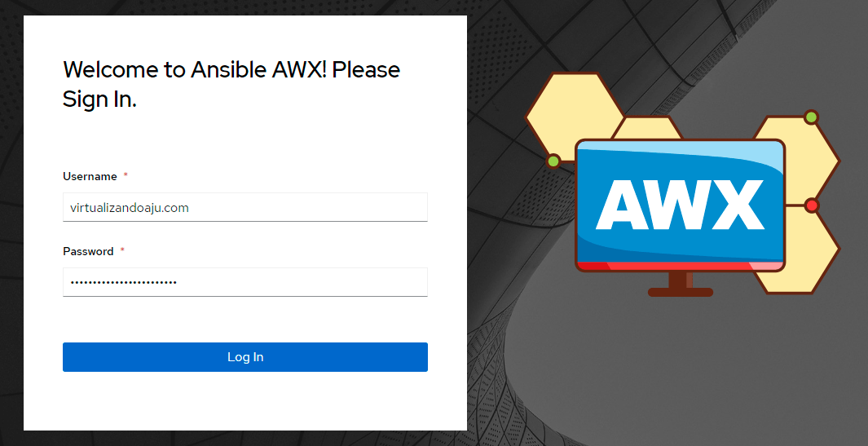Select the green dot left of the monitor
Image resolution: width=868 pixels, height=446 pixels.
point(553,161)
